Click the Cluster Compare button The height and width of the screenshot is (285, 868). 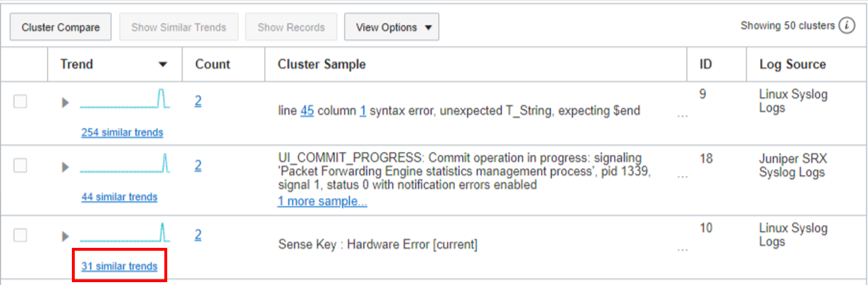60,27
